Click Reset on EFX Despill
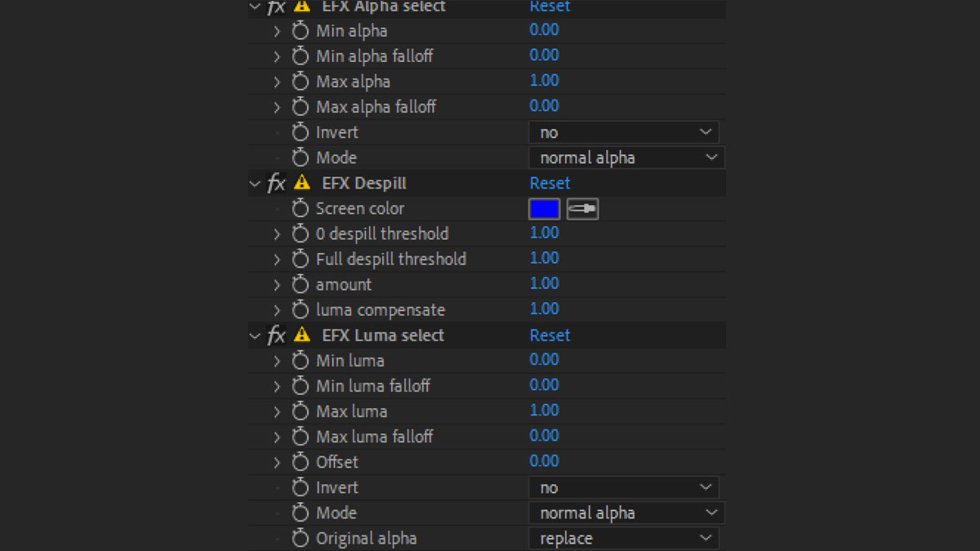This screenshot has width=980, height=551. coord(550,183)
